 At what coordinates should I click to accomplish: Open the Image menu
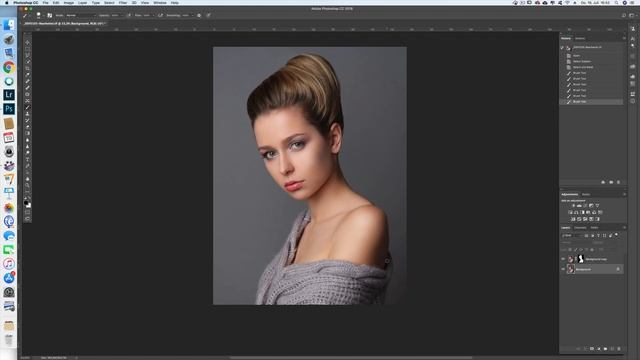click(69, 2)
